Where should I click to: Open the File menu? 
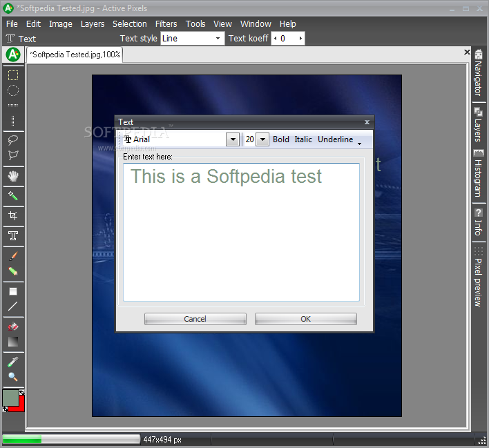click(x=12, y=24)
